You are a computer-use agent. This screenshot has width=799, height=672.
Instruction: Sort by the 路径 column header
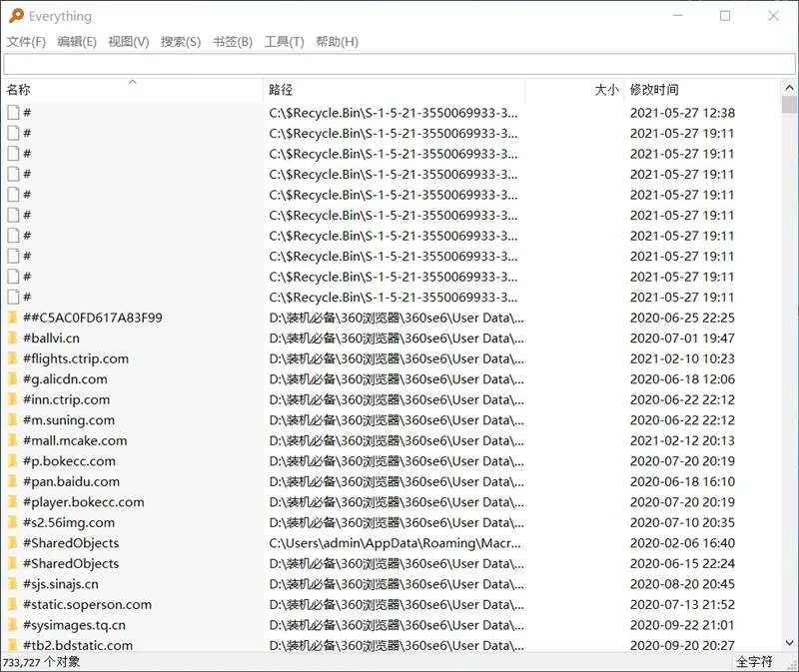tap(394, 90)
